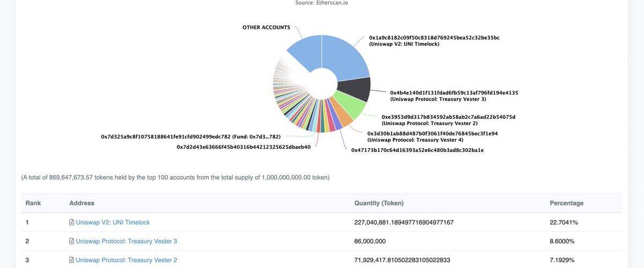Click the 0x47173b170c64d... chart label
This screenshot has height=268, width=644.
coord(417,150)
